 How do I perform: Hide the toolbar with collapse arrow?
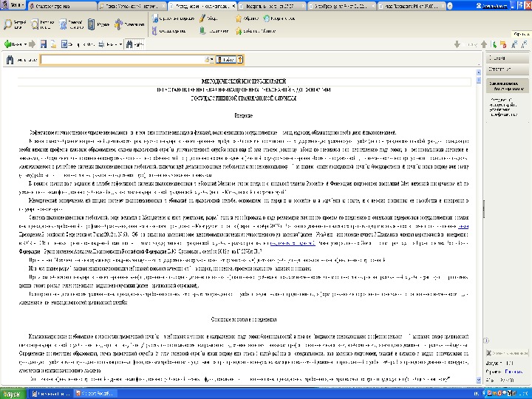(521, 34)
